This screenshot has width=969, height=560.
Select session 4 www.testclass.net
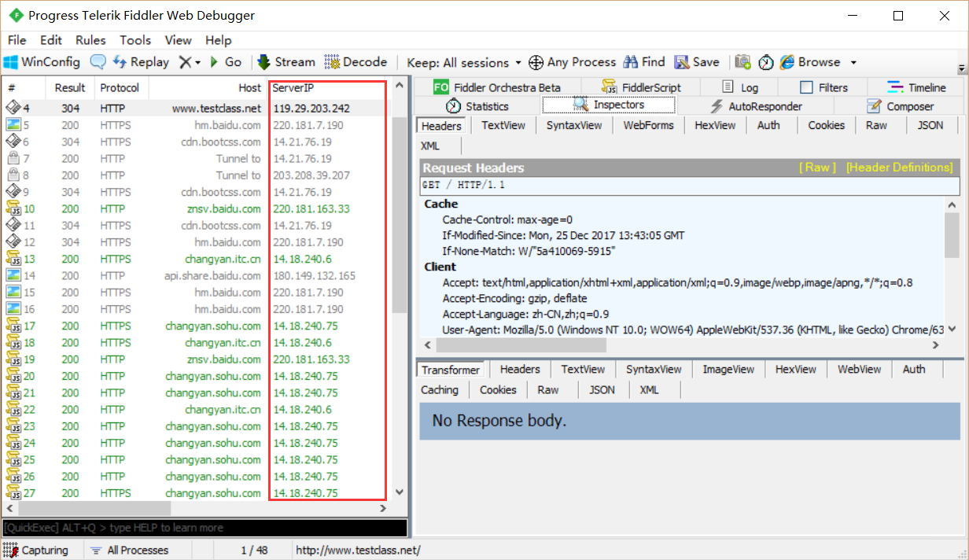[x=195, y=109]
